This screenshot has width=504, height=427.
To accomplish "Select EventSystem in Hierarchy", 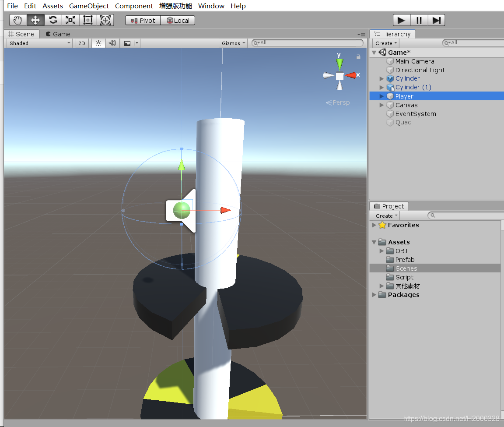I will click(416, 113).
